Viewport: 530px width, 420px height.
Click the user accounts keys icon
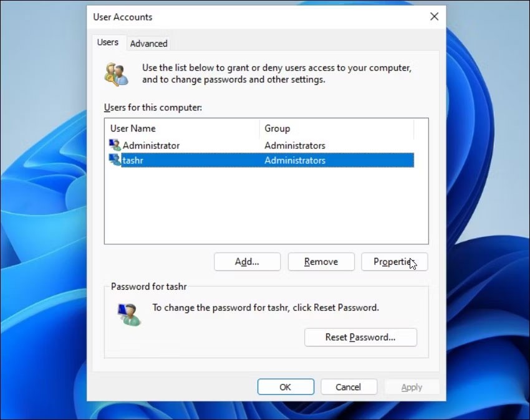pos(116,74)
